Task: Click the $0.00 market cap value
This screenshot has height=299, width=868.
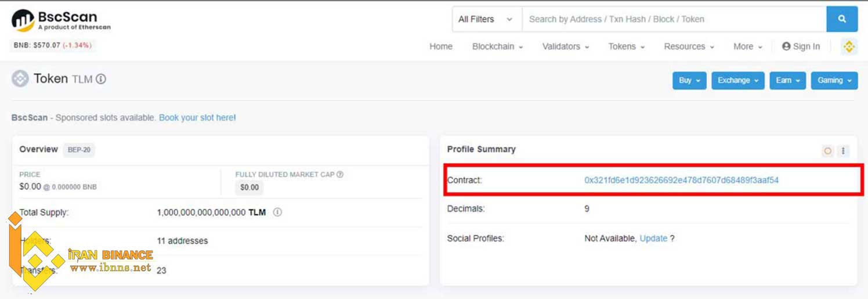Action: 249,188
